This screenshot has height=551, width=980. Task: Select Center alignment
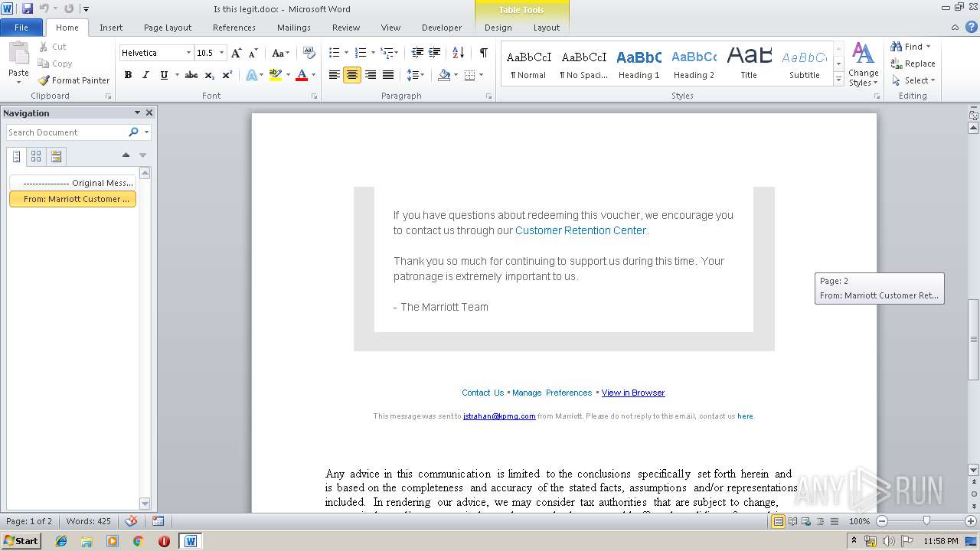tap(352, 75)
